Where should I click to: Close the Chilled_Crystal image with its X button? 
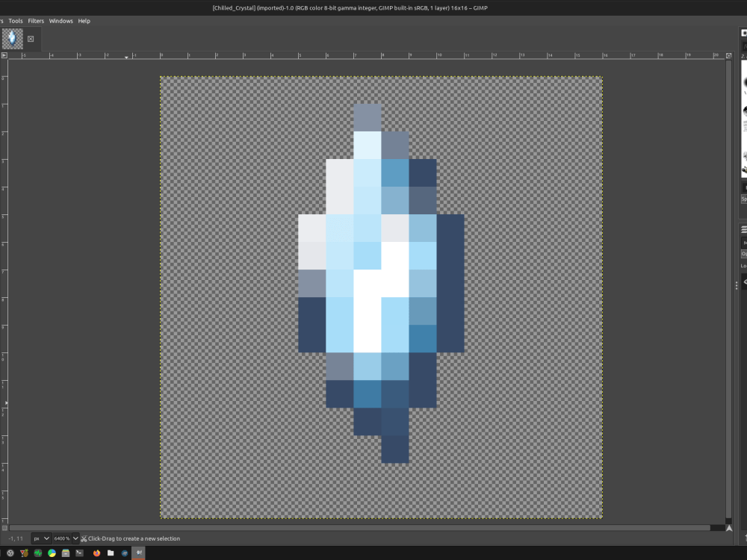coord(31,38)
